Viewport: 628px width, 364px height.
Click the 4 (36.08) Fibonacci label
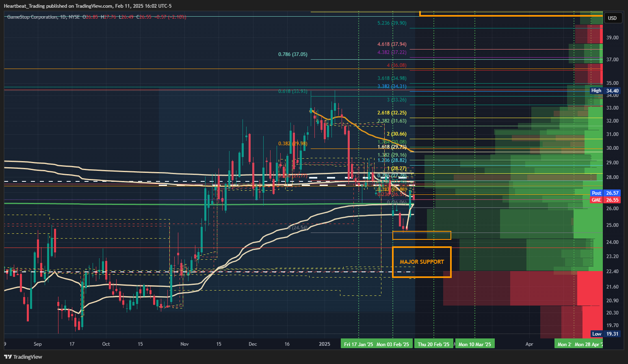pyautogui.click(x=396, y=65)
